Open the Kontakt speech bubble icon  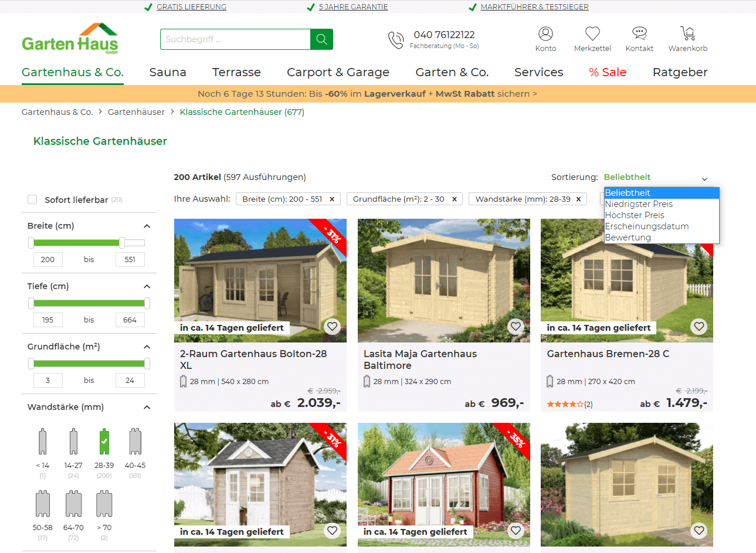tap(639, 33)
